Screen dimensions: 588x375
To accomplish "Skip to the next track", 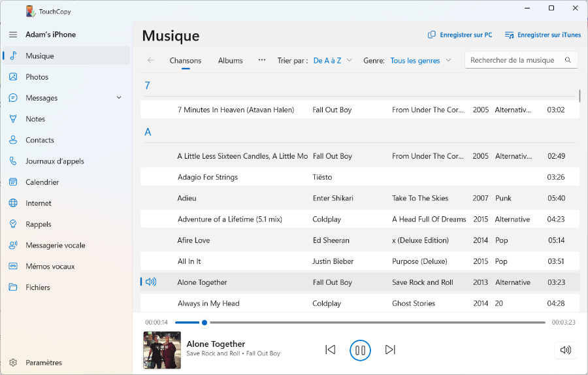I will 390,350.
